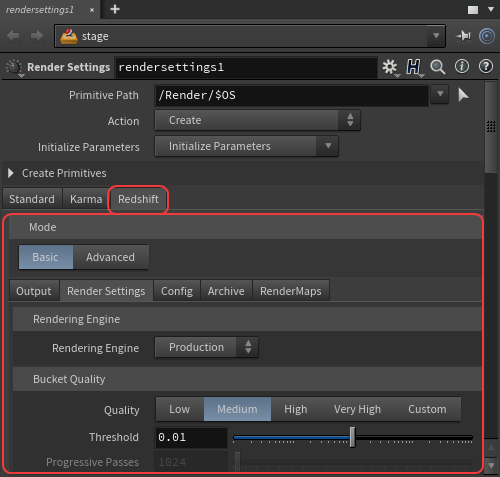Go forward with the right arrow icon
The width and height of the screenshot is (500, 477).
click(x=37, y=36)
